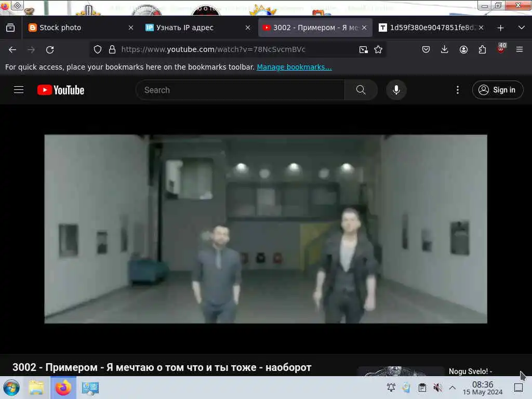Click show desktop button in taskbar
Image resolution: width=532 pixels, height=399 pixels.
[x=518, y=388]
